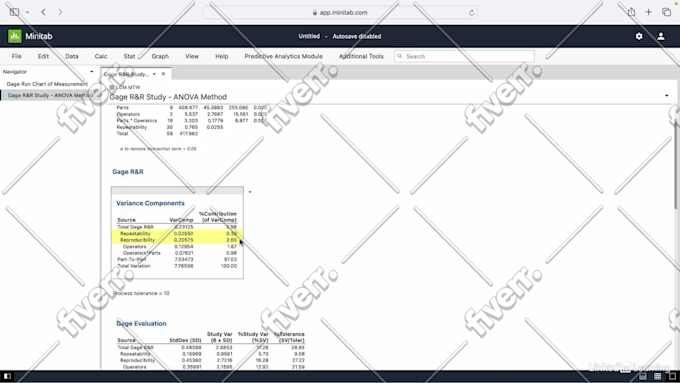Click the %Tolerance (SV/Toler) column header

coord(289,337)
